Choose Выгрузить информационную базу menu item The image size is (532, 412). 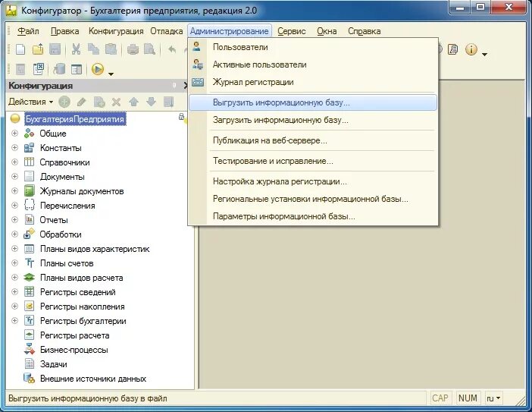pyautogui.click(x=313, y=102)
